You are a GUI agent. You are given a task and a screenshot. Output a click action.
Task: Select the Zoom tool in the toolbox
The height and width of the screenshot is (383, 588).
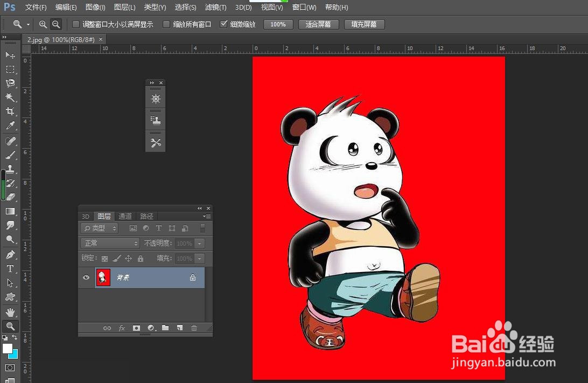coord(10,326)
